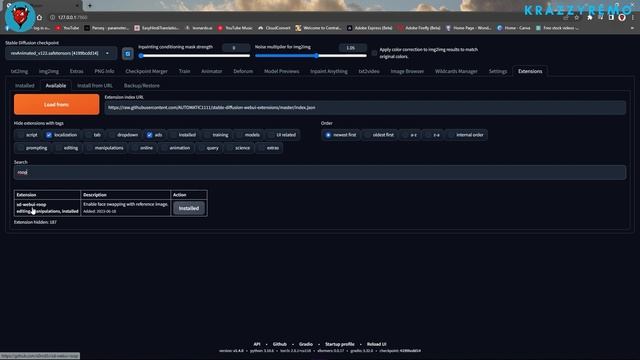Adjust Inpainting conditioning mask strength slider
Viewport: 640px width, 360px height.
click(194, 56)
